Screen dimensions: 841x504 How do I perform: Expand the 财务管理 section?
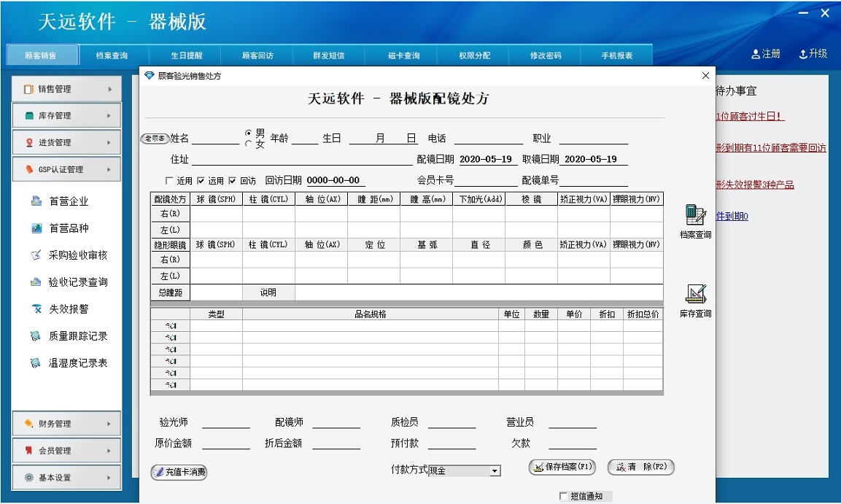[66, 423]
